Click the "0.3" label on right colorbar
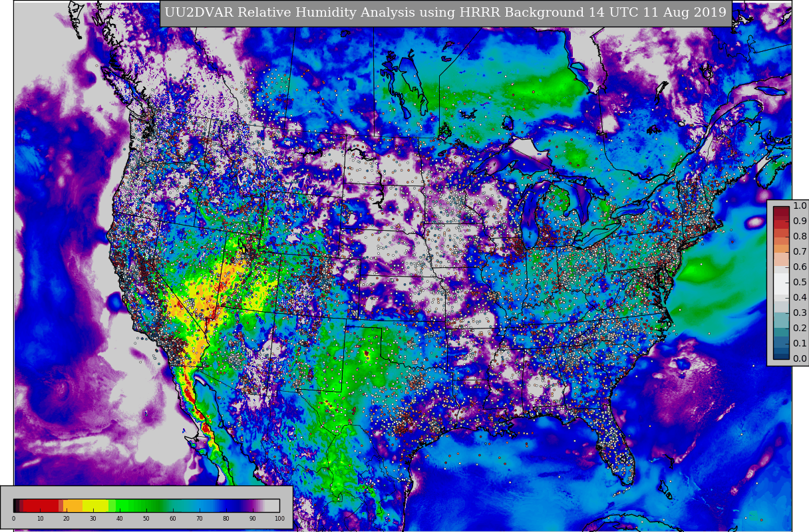Screen dimensions: 809x532 (x=800, y=313)
